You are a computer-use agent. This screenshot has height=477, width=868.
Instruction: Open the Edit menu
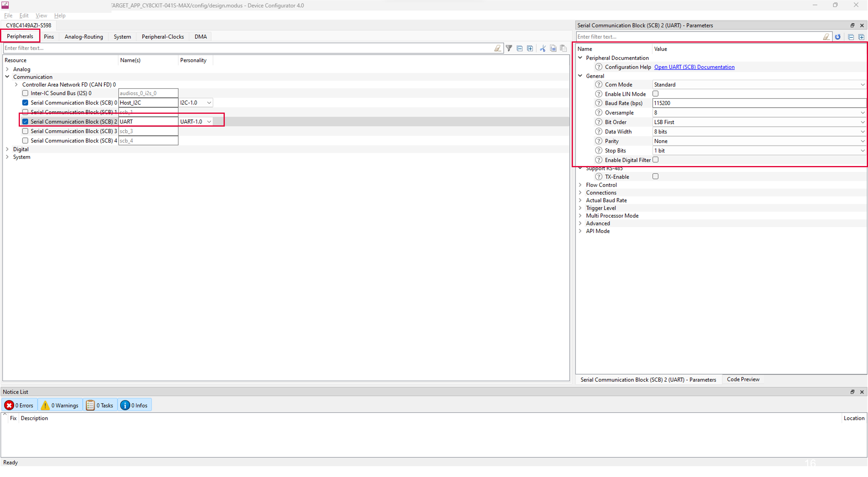point(24,16)
